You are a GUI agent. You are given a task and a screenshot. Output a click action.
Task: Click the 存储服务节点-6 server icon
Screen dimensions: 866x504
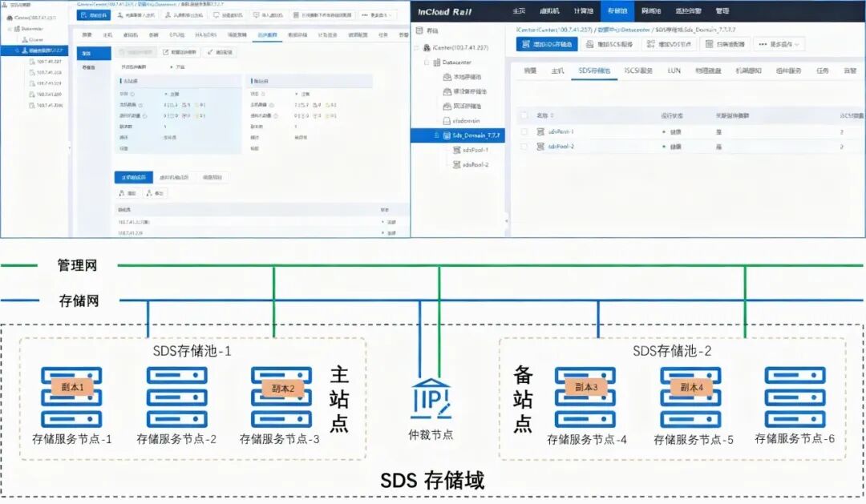(795, 397)
